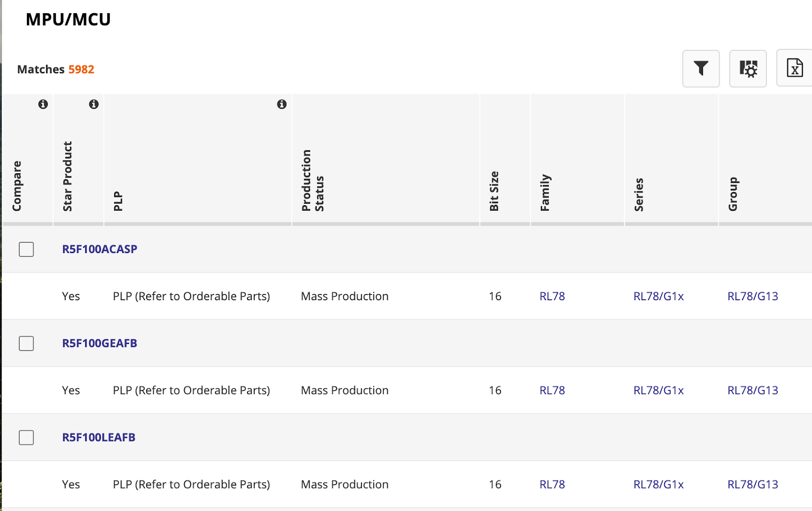Click PLP (Refer to Orderable Parts) for R5F100LEAFB
The width and height of the screenshot is (812, 511).
[x=191, y=485]
